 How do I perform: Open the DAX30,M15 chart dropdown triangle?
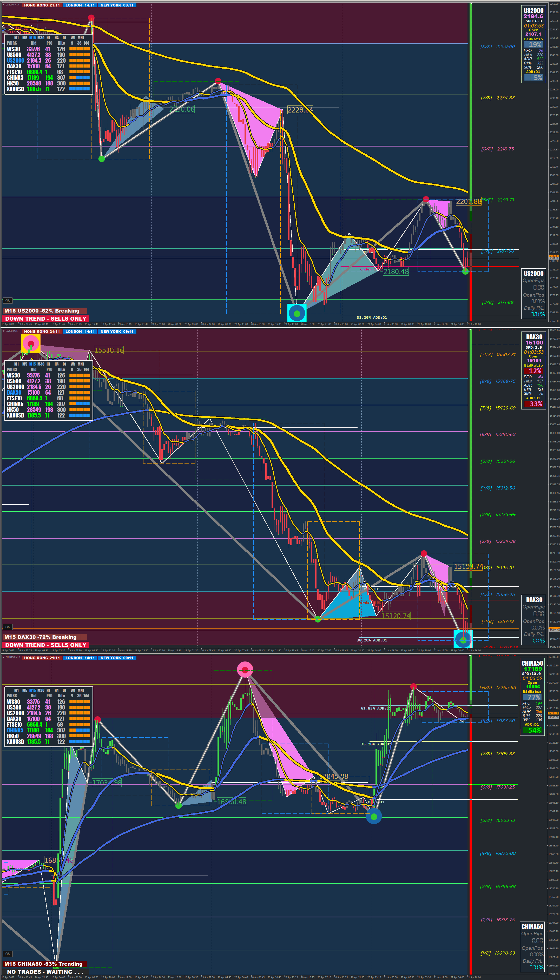(x=3, y=331)
